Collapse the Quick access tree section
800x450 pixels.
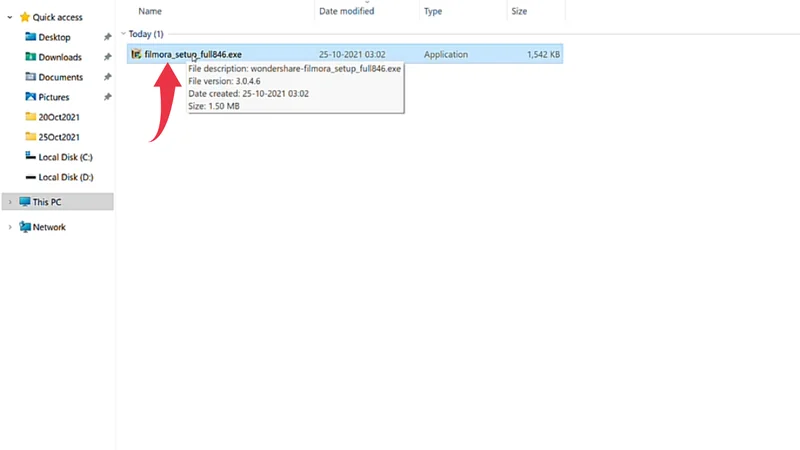10,17
